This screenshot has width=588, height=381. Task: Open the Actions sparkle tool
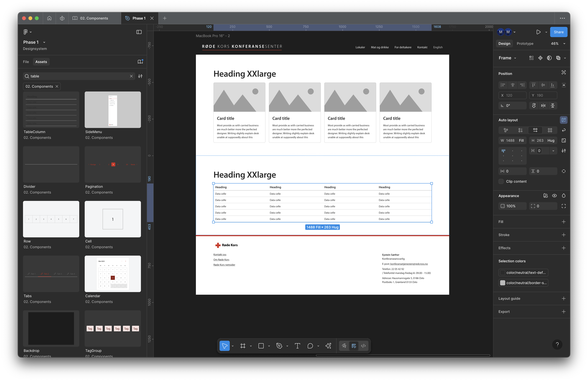(328, 346)
